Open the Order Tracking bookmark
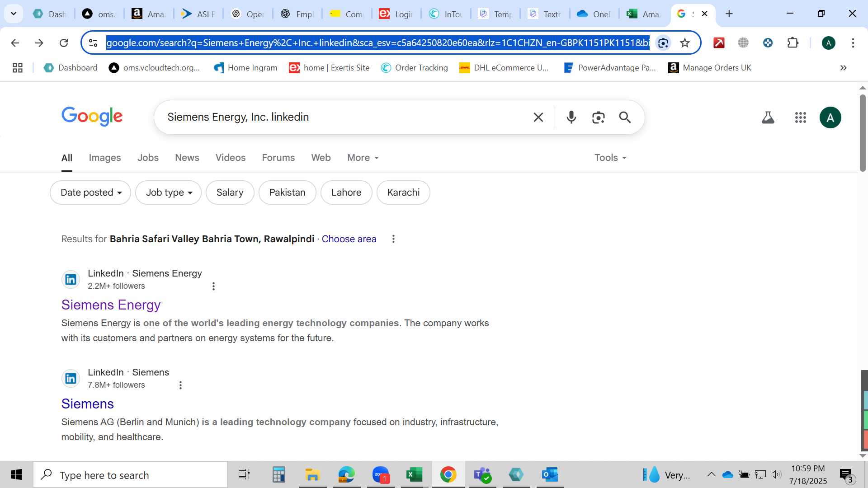The image size is (868, 488). [x=415, y=68]
